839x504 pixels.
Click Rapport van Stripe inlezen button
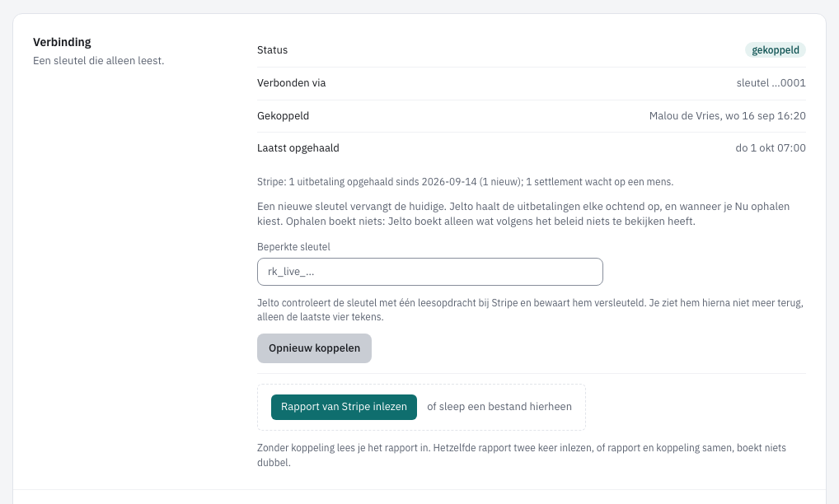pyautogui.click(x=344, y=408)
